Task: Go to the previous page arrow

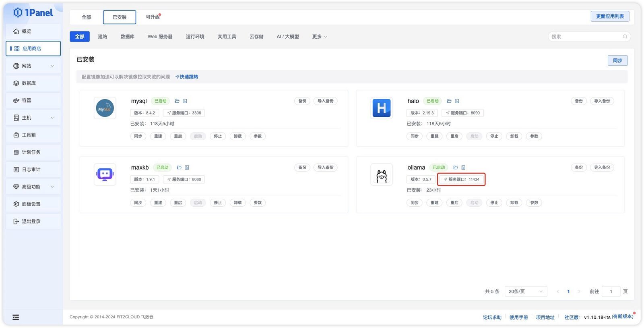Action: tap(557, 291)
